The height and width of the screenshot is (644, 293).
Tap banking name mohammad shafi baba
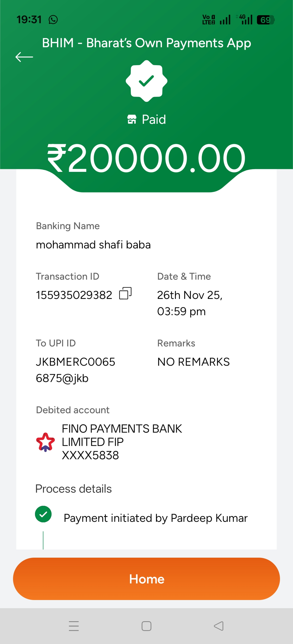click(93, 245)
